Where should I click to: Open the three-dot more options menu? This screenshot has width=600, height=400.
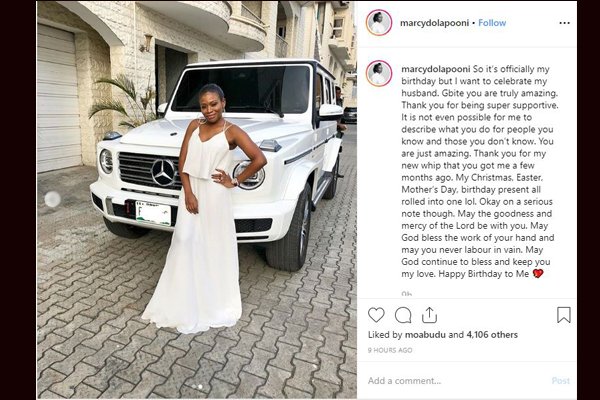[x=564, y=23]
